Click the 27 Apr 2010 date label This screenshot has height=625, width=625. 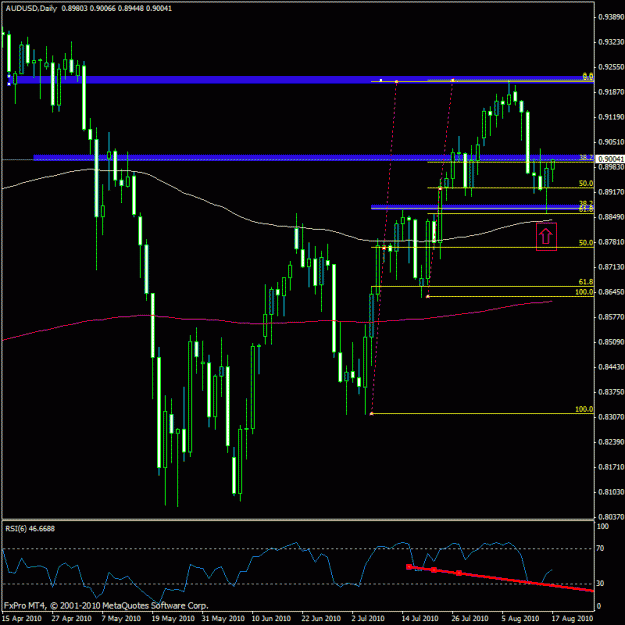[x=71, y=619]
